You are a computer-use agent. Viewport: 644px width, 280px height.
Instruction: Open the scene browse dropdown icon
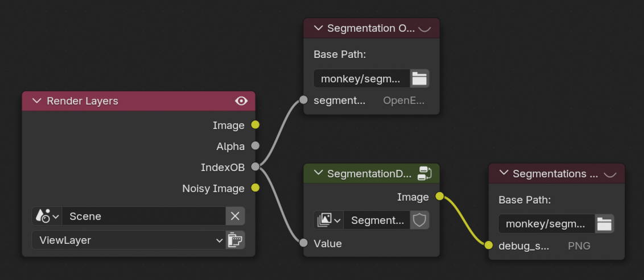pos(47,216)
